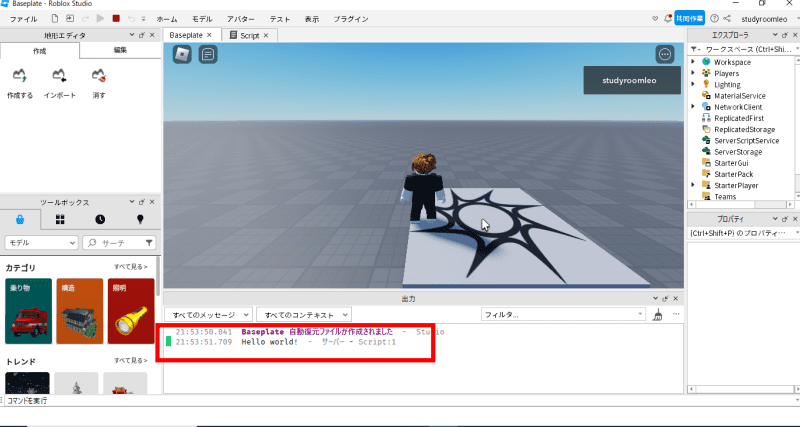Open the Toolbox inventory grid tab

click(60, 219)
